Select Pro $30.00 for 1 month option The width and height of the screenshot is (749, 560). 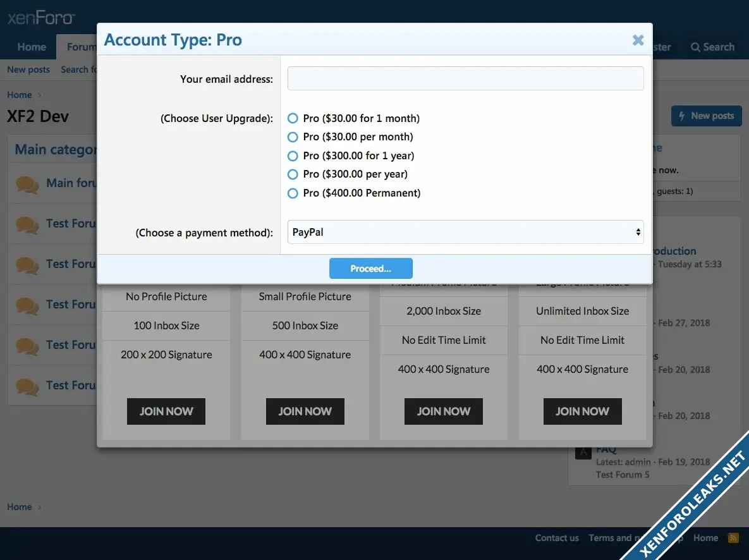pyautogui.click(x=293, y=118)
